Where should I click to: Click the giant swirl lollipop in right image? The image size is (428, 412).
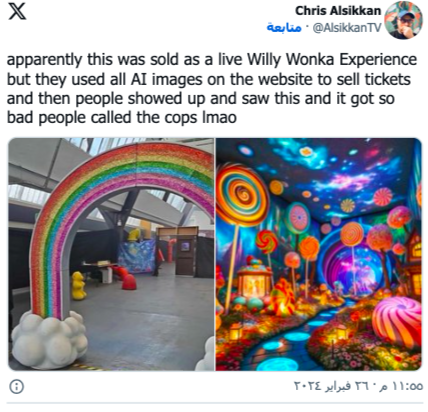(x=242, y=194)
